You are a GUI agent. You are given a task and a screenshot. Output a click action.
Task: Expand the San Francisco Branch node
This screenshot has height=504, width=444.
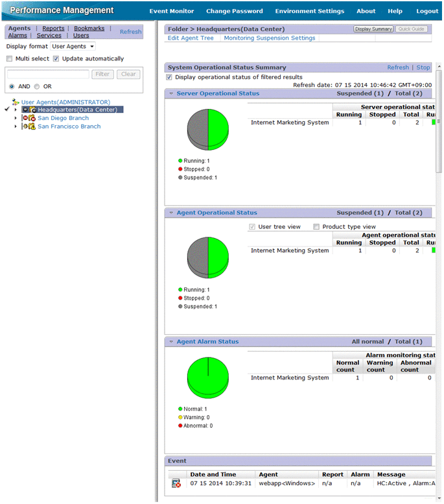[x=16, y=126]
